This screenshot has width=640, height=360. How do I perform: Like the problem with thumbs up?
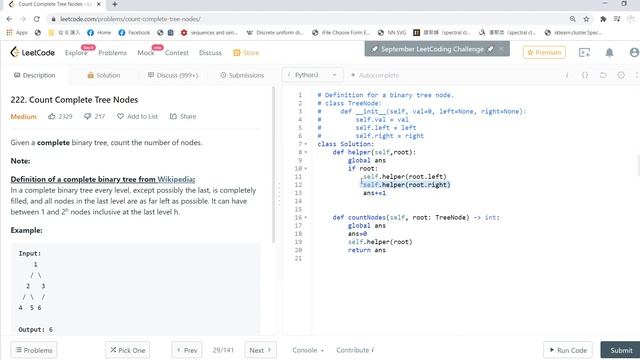click(x=52, y=116)
